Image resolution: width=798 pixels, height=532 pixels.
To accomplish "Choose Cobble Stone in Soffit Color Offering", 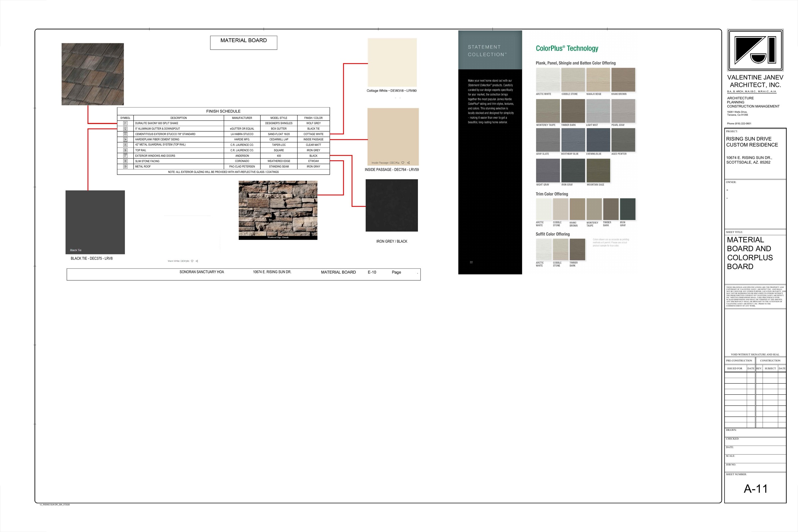I will click(x=561, y=249).
